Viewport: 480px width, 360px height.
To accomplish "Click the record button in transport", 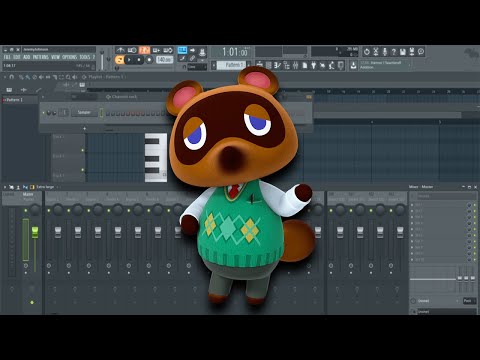I will pyautogui.click(x=149, y=60).
